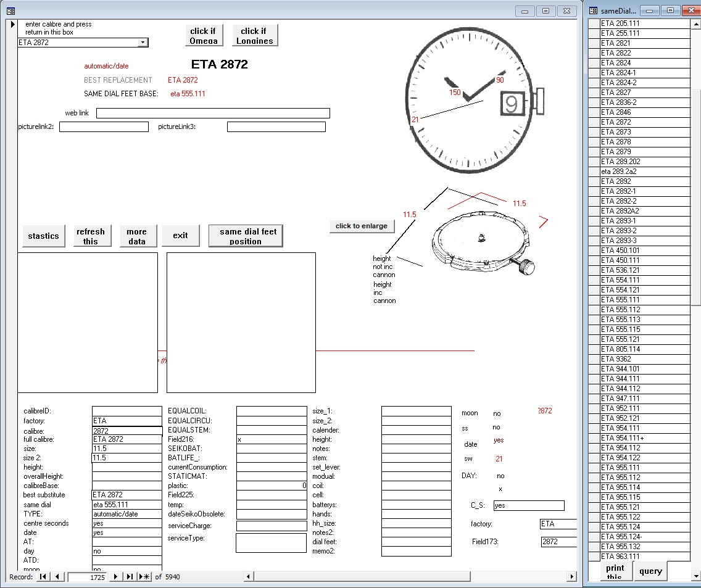The image size is (701, 588).
Task: Click the 'same dial feet position' button
Action: [x=246, y=236]
